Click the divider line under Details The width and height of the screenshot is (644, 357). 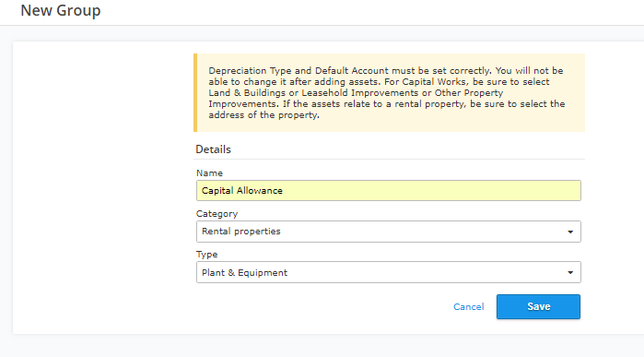(x=390, y=160)
